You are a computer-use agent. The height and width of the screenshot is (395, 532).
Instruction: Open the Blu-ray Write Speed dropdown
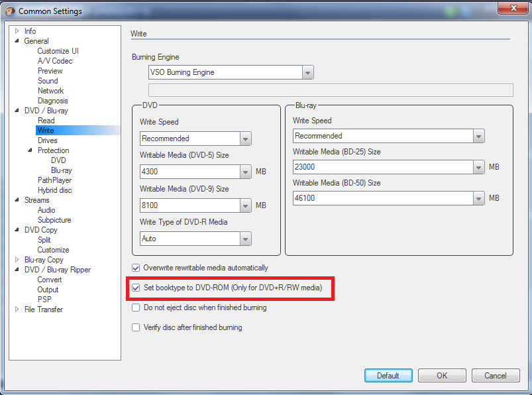pos(478,136)
